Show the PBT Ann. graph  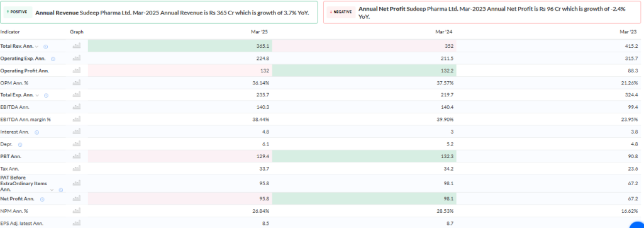(x=76, y=156)
